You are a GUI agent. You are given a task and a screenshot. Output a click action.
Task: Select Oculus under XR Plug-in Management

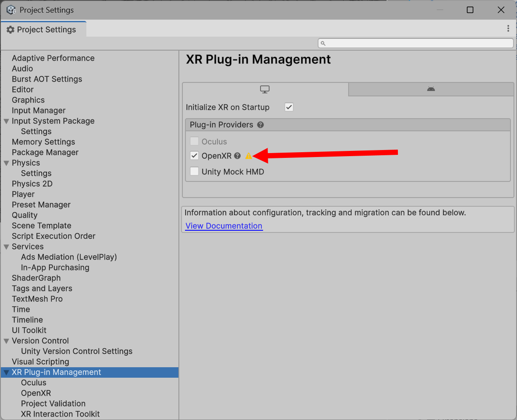coord(34,383)
